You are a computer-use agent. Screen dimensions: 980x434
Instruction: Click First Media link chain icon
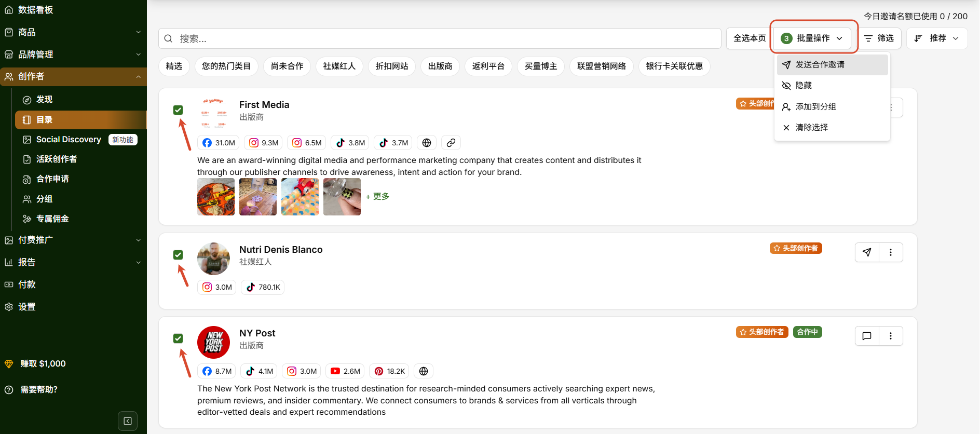pyautogui.click(x=451, y=143)
